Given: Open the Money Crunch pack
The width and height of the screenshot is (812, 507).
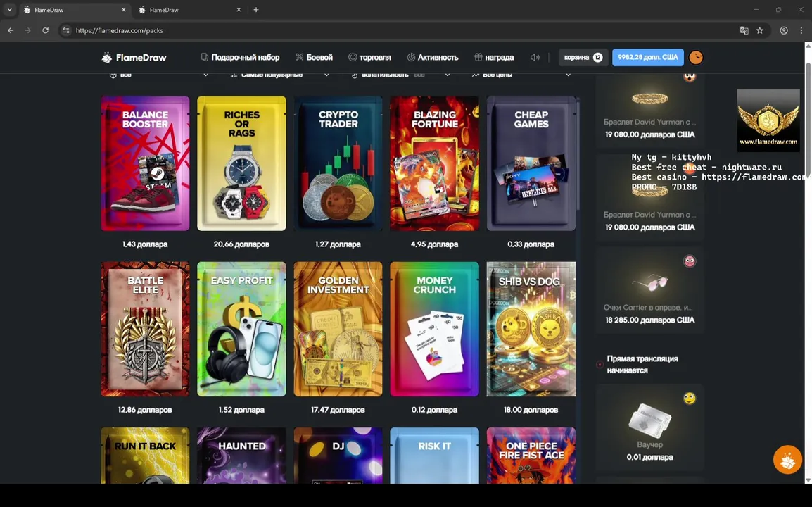Looking at the screenshot, I should (x=434, y=329).
